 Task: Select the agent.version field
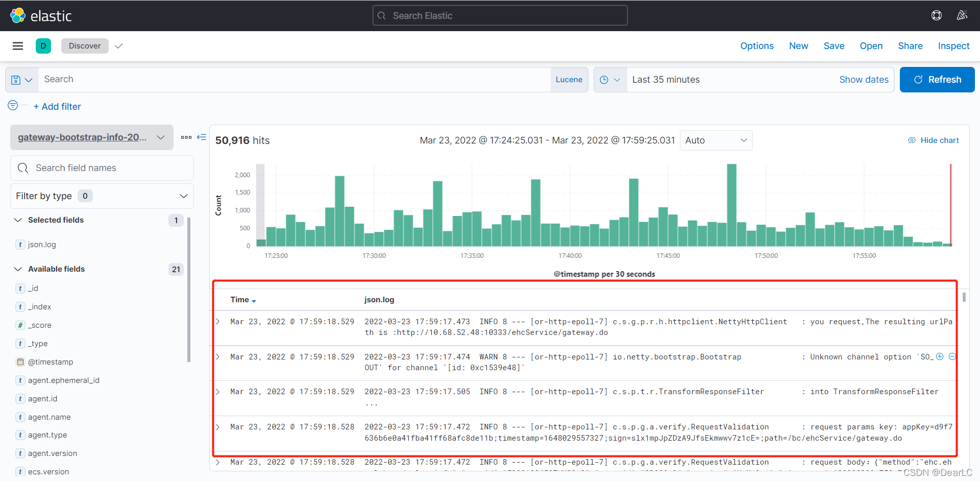tap(53, 453)
